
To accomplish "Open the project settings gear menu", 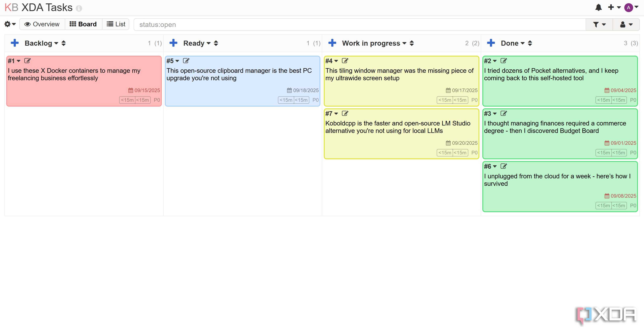I will (x=10, y=24).
